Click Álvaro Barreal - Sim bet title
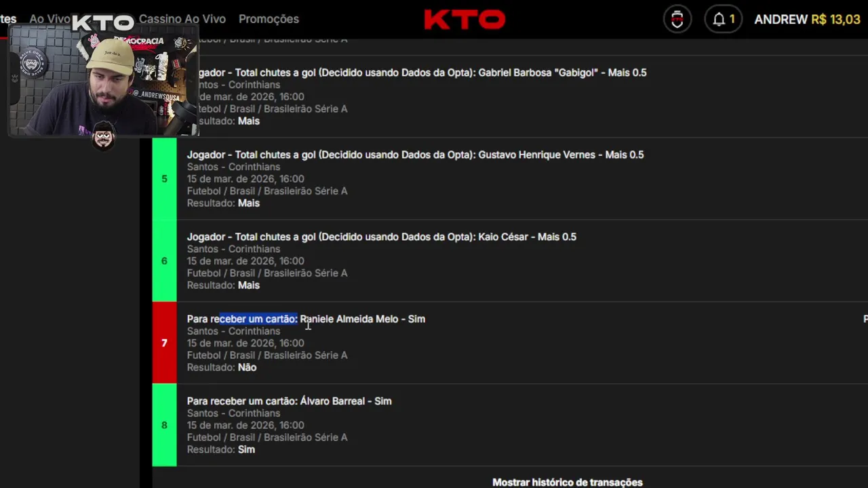This screenshot has height=488, width=868. point(289,401)
